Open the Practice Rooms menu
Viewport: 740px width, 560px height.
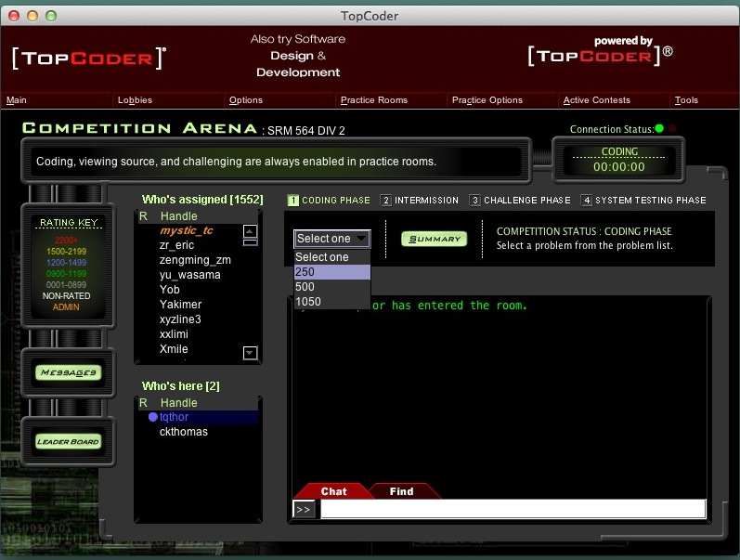pos(373,100)
